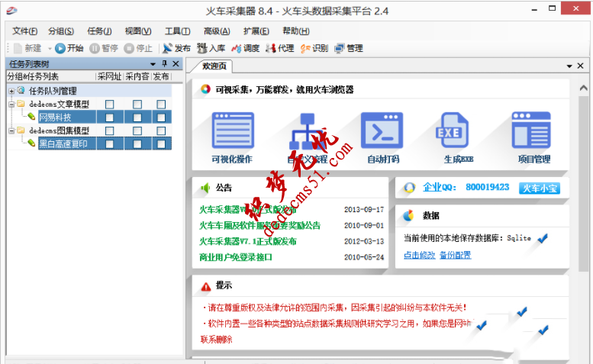
Task: Click the 任务队列管理 queue icon
Action: (x=21, y=90)
